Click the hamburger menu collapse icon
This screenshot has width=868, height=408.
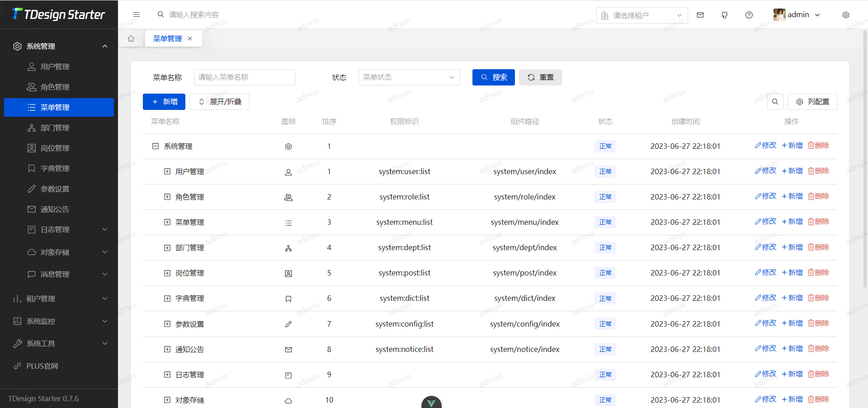(137, 14)
